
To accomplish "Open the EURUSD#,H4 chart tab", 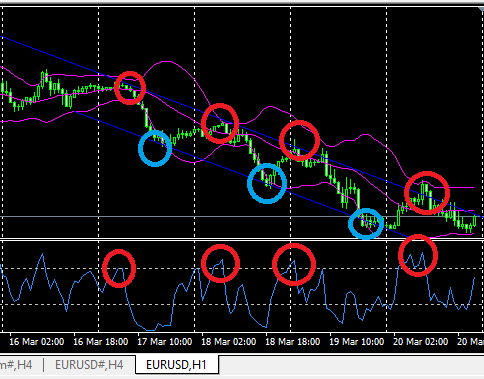I will point(89,365).
